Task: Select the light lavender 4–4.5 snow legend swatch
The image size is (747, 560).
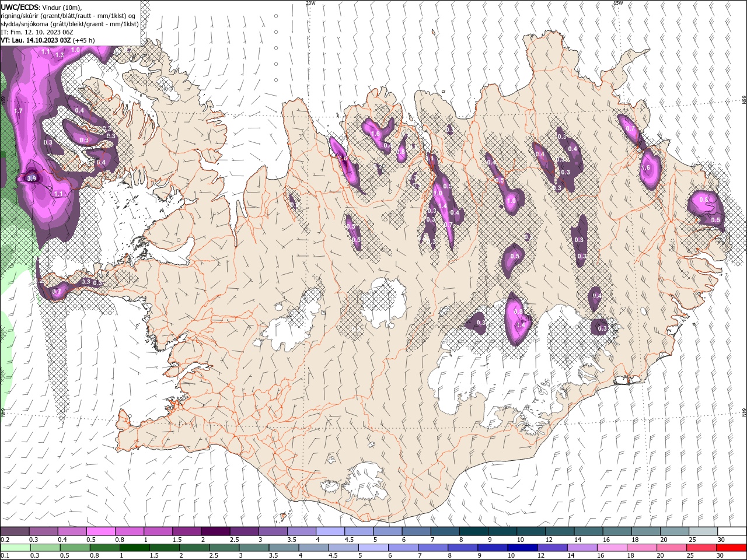Action: [x=330, y=531]
